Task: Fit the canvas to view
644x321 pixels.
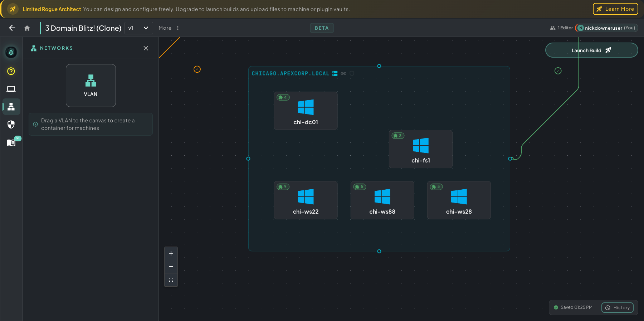Action: (171, 280)
